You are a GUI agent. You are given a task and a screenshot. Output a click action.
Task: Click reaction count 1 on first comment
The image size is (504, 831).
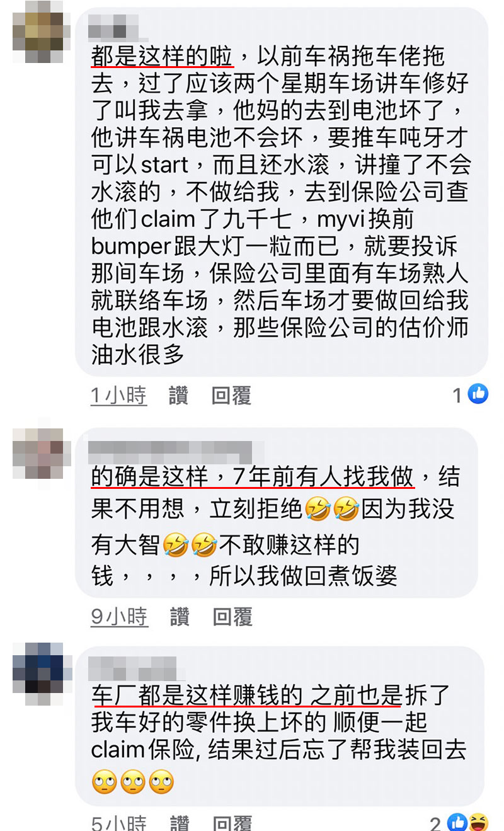pyautogui.click(x=458, y=396)
